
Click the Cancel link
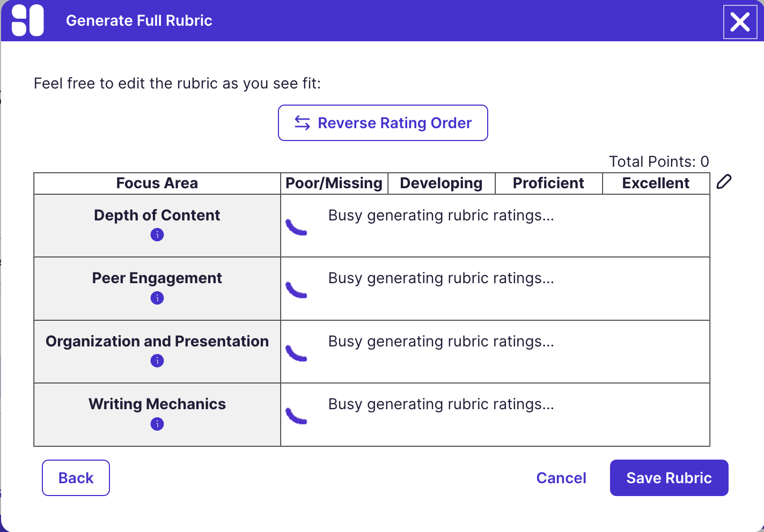coord(561,478)
